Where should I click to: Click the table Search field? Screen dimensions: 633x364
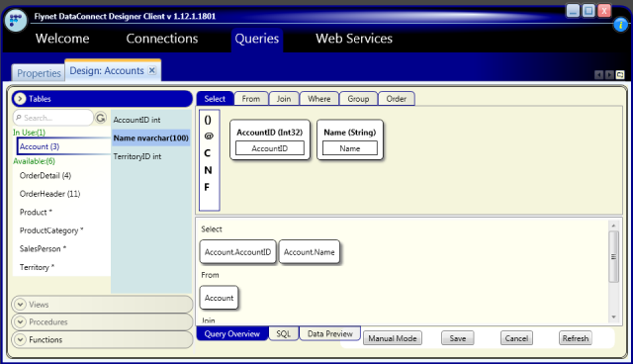click(x=53, y=118)
